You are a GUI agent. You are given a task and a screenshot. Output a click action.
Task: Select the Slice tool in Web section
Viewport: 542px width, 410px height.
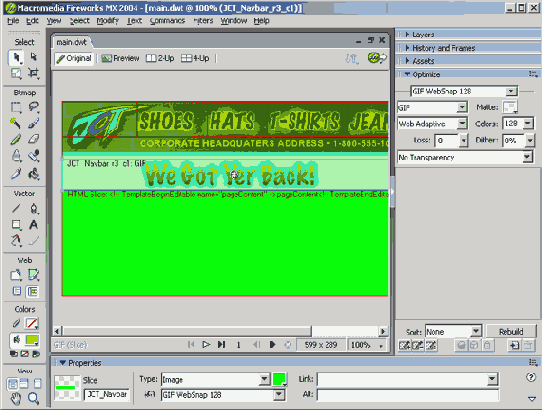coord(33,275)
